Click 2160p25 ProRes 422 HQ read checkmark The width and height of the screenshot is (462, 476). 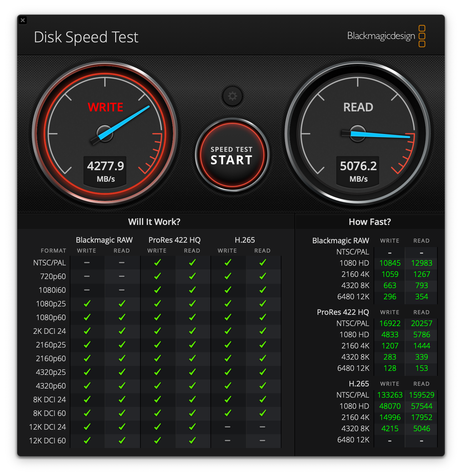tap(192, 345)
